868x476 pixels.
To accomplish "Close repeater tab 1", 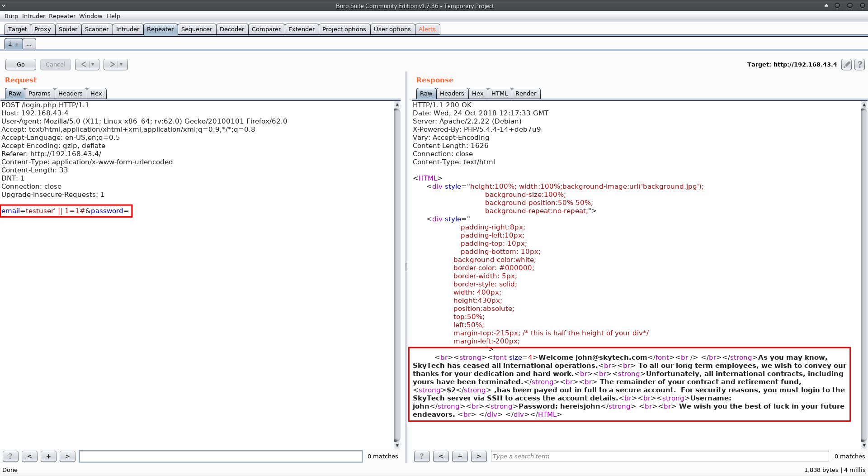I will [x=17, y=44].
